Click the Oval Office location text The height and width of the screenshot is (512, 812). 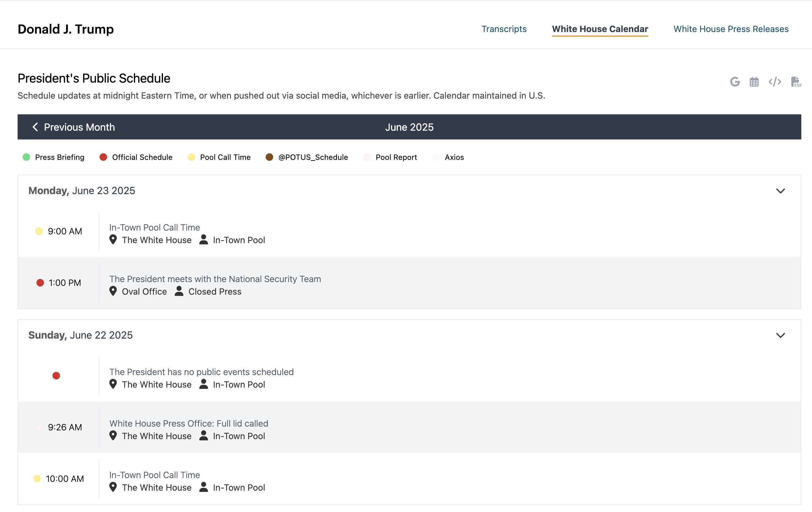[144, 291]
